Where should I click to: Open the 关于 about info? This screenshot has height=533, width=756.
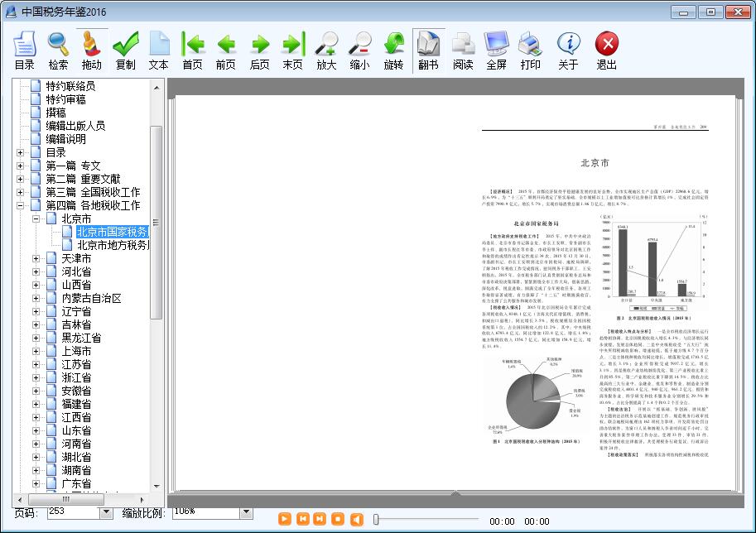pyautogui.click(x=568, y=50)
